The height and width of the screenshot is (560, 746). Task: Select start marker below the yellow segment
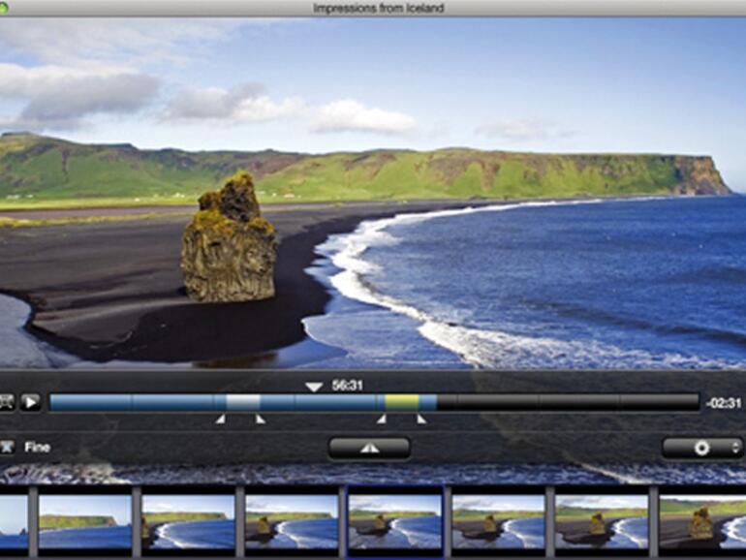[381, 420]
